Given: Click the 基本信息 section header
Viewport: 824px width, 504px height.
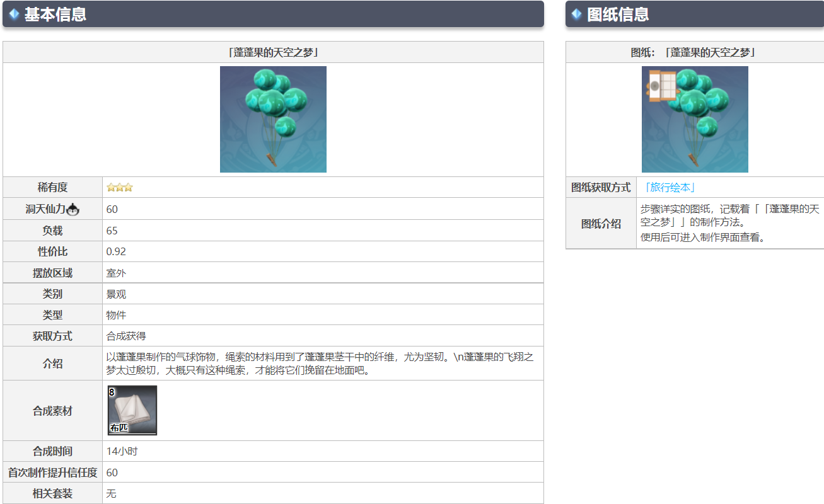Looking at the screenshot, I should [55, 14].
